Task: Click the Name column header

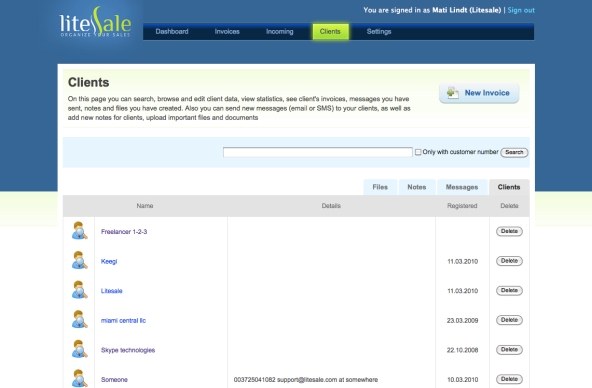Action: point(145,206)
